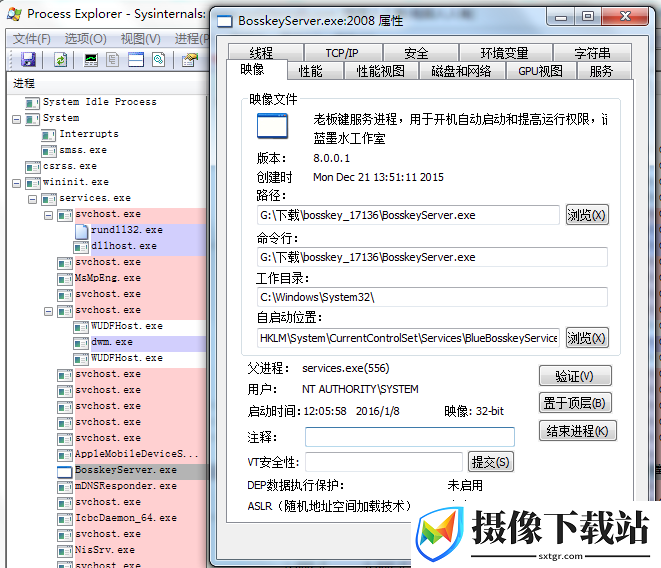Click the Save floppy disk toolbar icon
Viewport: 661px width, 568px height.
[x=28, y=59]
